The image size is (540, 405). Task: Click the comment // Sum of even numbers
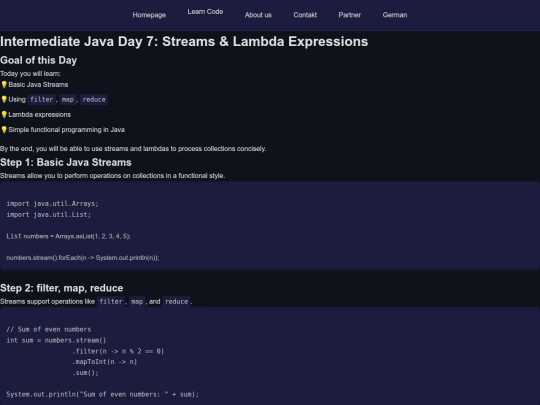(x=49, y=329)
